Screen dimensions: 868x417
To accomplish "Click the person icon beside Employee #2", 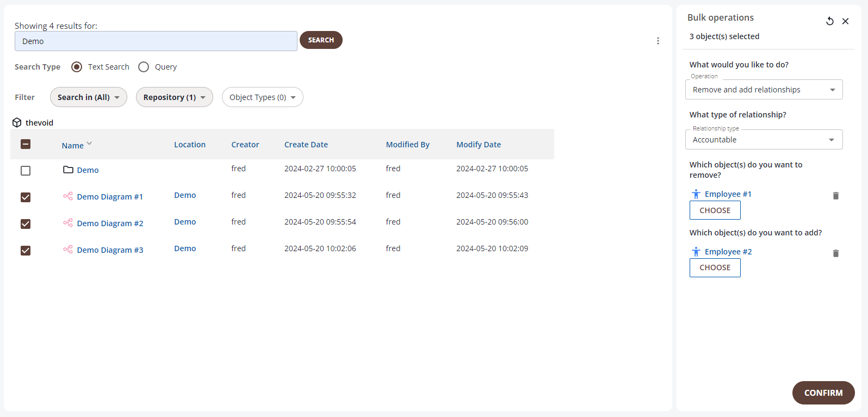I will (x=696, y=252).
